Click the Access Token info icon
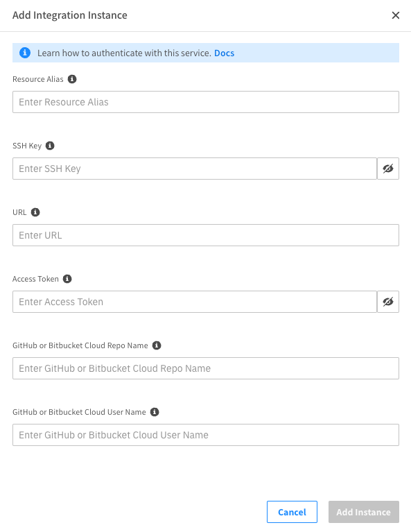The width and height of the screenshot is (411, 532). tap(67, 279)
